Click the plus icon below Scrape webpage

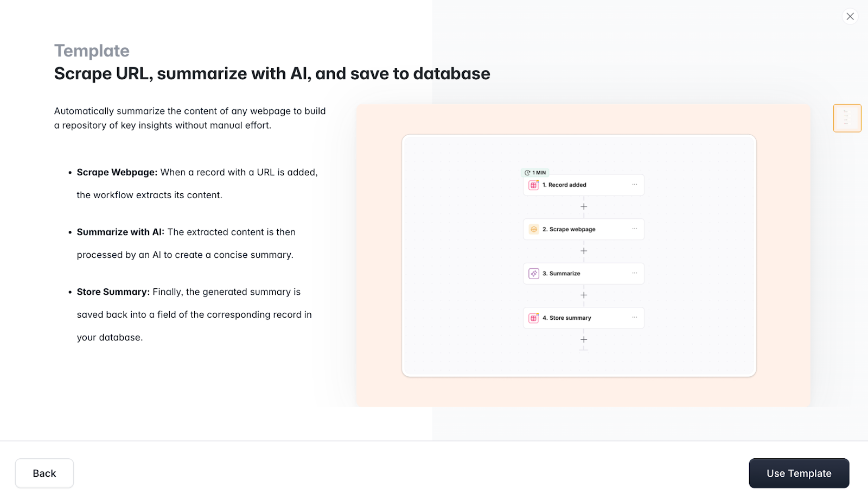584,251
